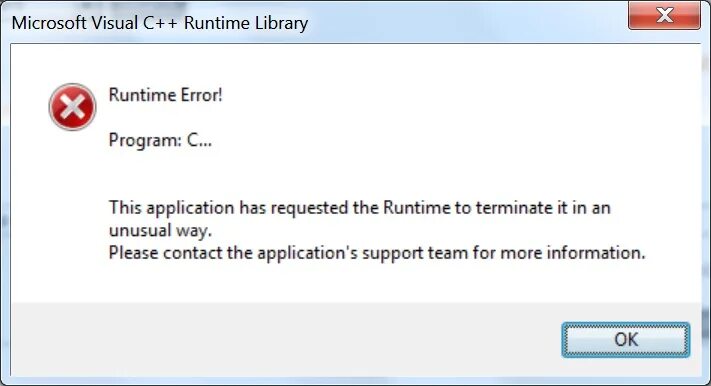
Task: Click the 'Please contact the application's support team' line
Action: coord(377,253)
